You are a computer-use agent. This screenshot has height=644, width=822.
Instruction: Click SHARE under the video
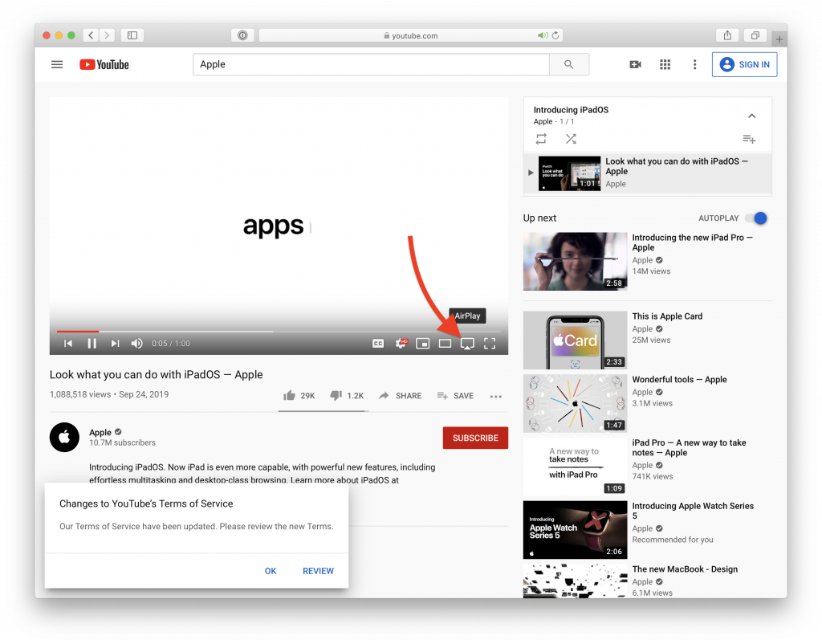400,395
